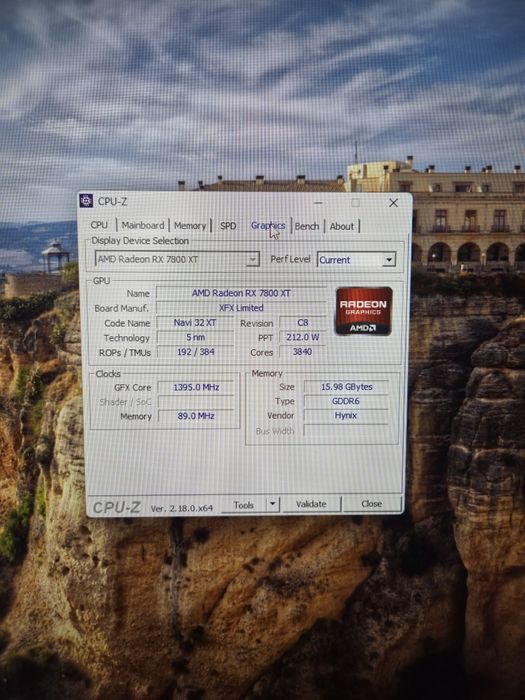Click the GPU Name field value
The height and width of the screenshot is (700, 525).
tap(241, 293)
